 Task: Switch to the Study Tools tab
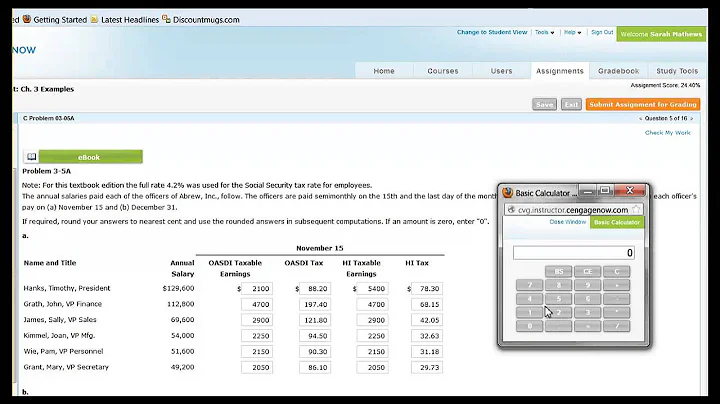677,71
